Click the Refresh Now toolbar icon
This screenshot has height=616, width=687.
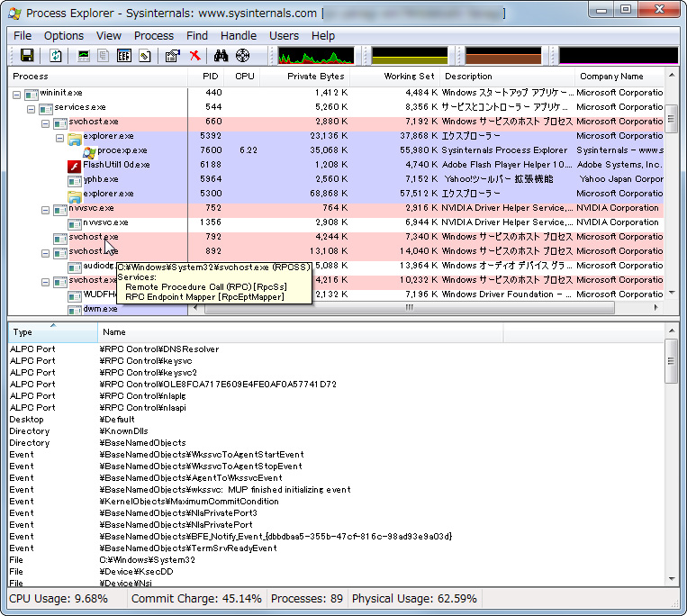click(x=56, y=56)
